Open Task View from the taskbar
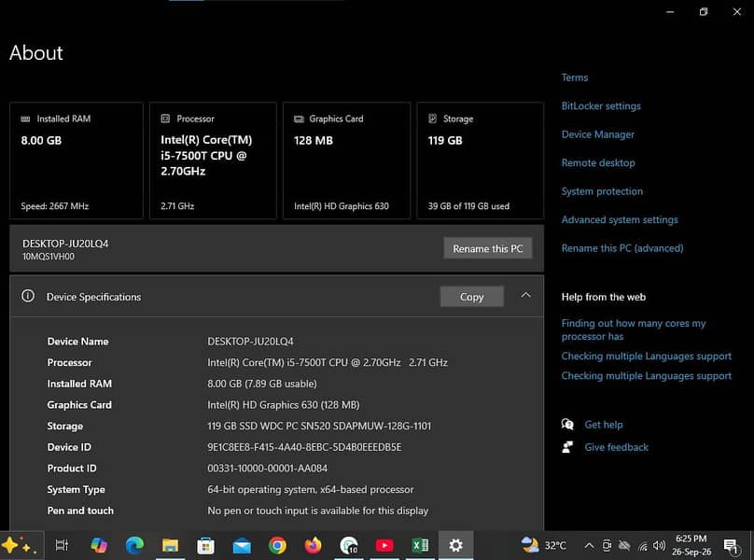 coord(62,545)
